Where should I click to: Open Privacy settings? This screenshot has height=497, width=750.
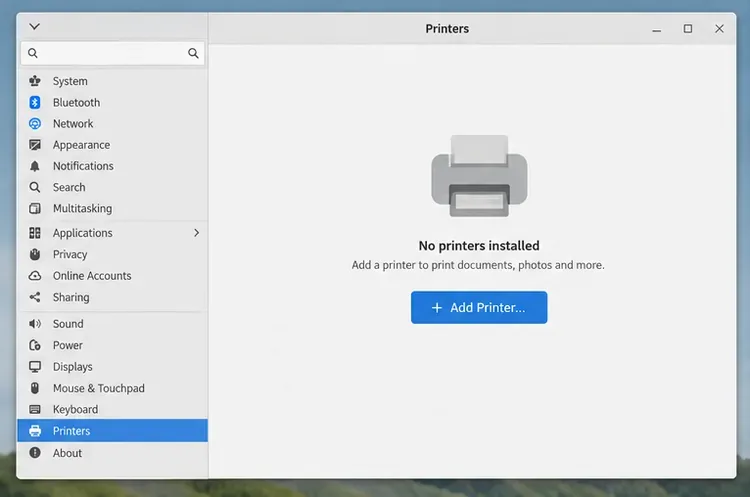point(70,254)
